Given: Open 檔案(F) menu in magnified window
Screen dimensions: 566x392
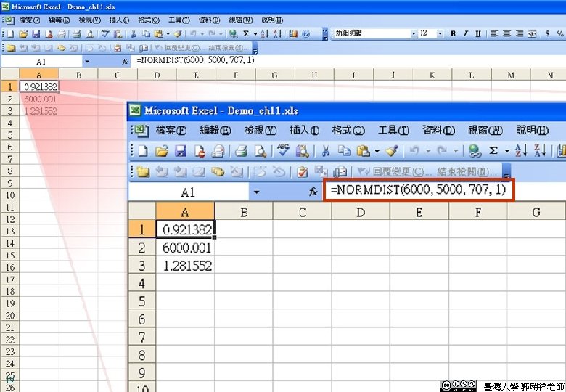Looking at the screenshot, I should coord(171,131).
